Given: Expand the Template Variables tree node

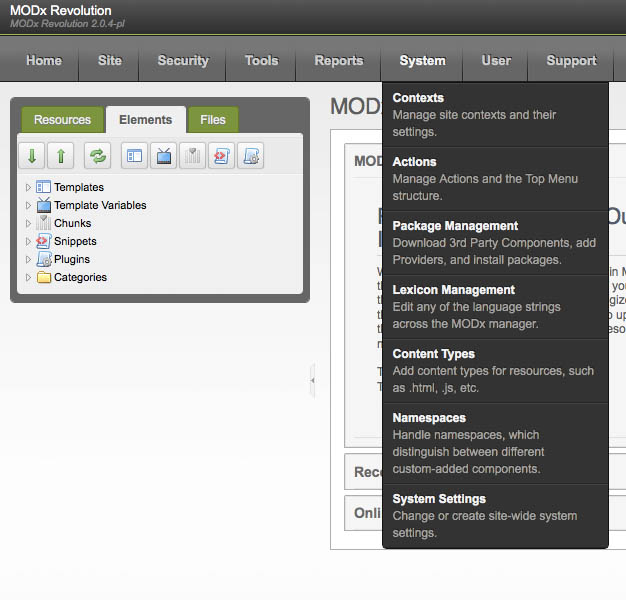Looking at the screenshot, I should click(28, 205).
